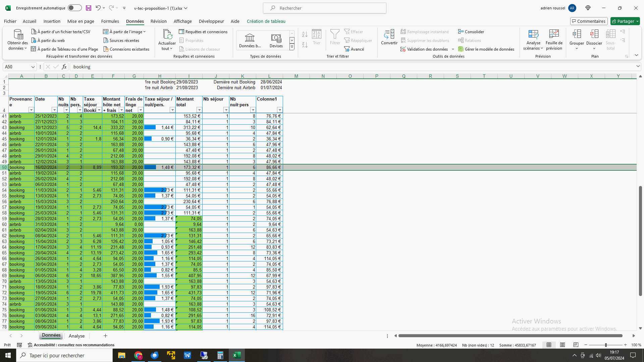Expand the Obtenir des données menu
The image size is (644, 362).
point(18,40)
